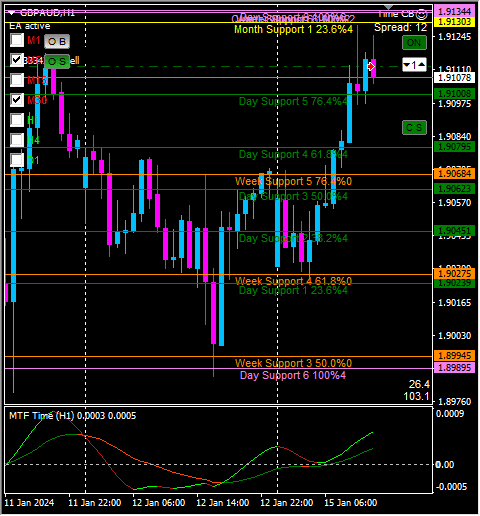Click the 12 Jan 22:00 time axis label
Image resolution: width=480 pixels, height=516 pixels.
pos(287,503)
